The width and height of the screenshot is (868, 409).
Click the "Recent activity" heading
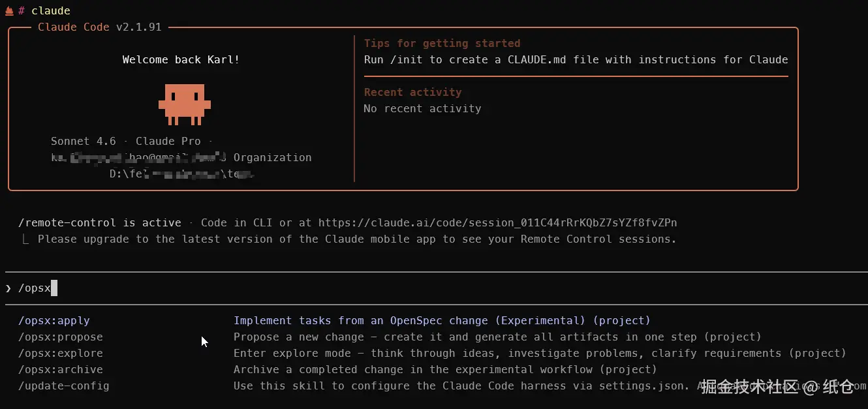pyautogui.click(x=412, y=93)
